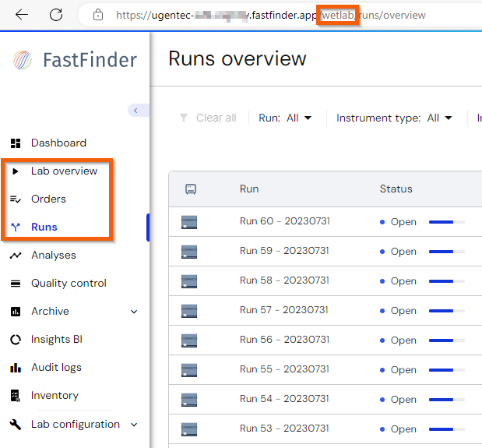
Task: Open Run 53 - 20230731
Action: pyautogui.click(x=284, y=428)
